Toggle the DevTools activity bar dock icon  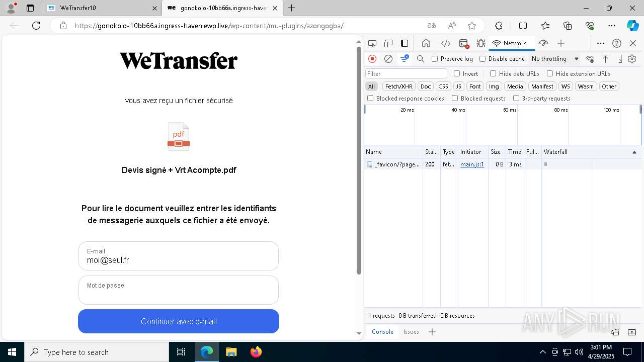click(x=405, y=43)
